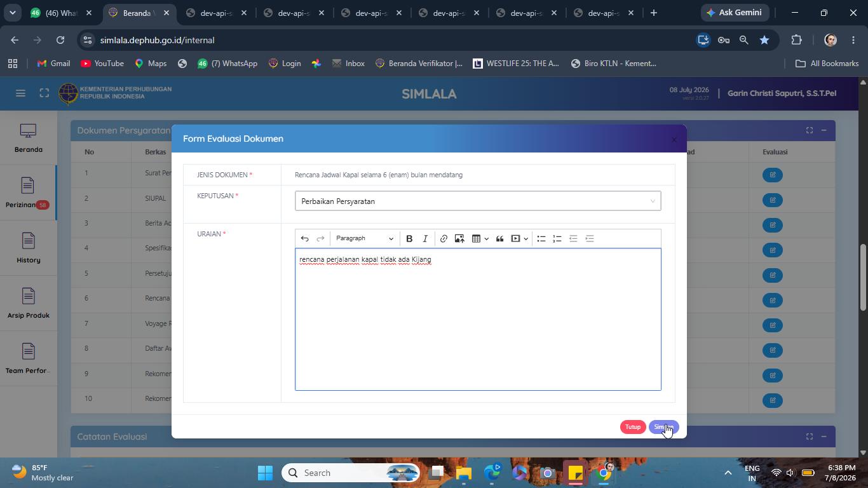This screenshot has height=488, width=868.
Task: Open Perizinan in the left sidebar
Action: pyautogui.click(x=28, y=193)
